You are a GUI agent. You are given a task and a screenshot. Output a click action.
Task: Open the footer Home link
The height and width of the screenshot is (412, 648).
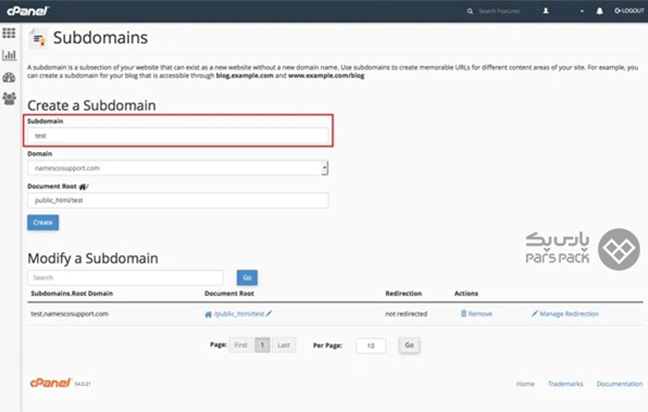click(525, 384)
